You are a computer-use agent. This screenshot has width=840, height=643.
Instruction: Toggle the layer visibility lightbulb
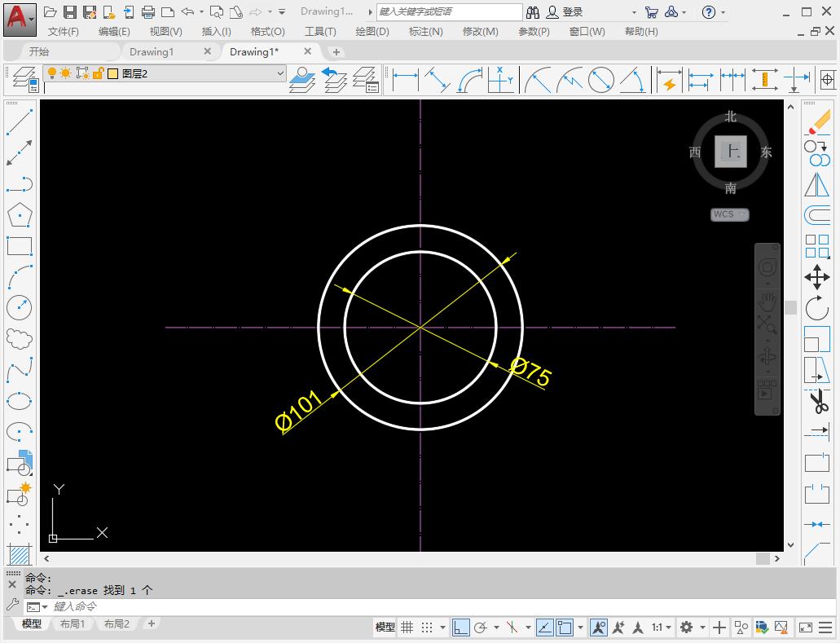pyautogui.click(x=52, y=73)
